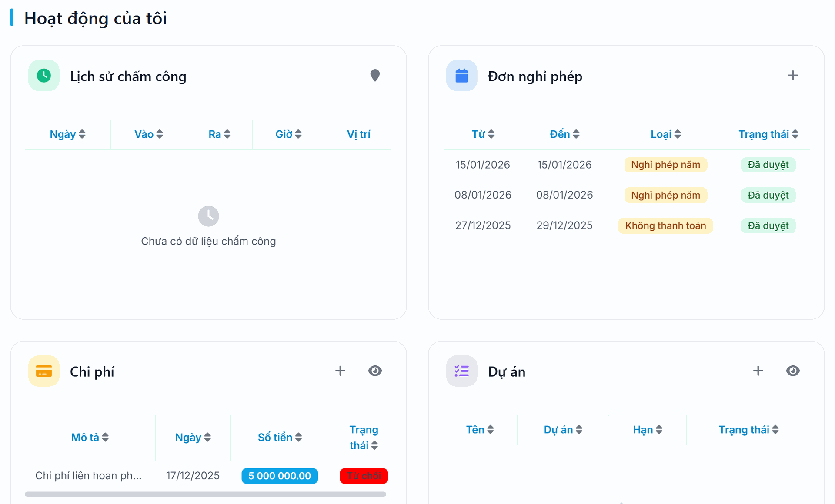The width and height of the screenshot is (835, 504).
Task: Click the Không thanh toán leave type badge
Action: pos(665,226)
